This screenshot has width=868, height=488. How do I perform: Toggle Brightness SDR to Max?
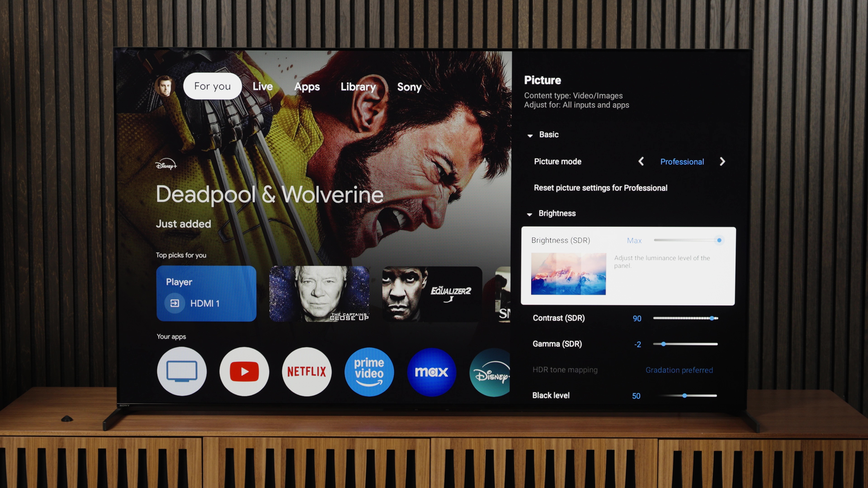pos(719,240)
